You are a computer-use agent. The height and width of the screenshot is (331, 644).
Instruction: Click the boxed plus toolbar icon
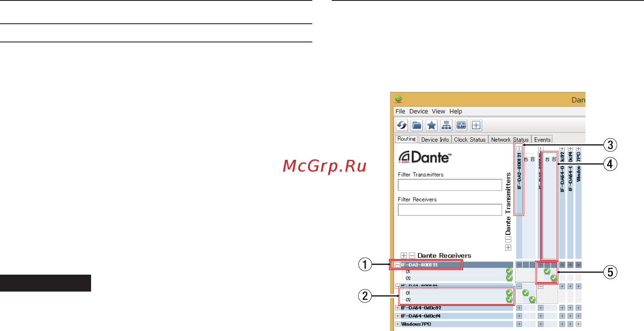[476, 125]
